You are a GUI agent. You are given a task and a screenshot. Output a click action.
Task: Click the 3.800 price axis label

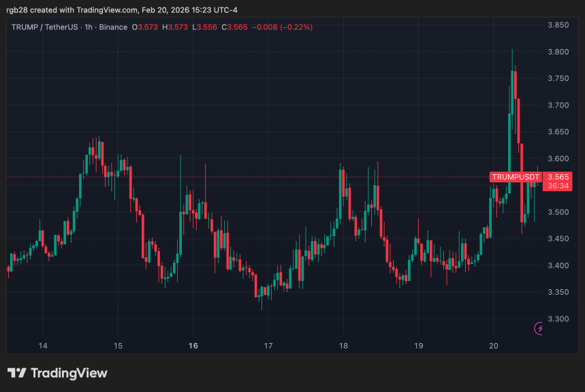click(x=558, y=52)
